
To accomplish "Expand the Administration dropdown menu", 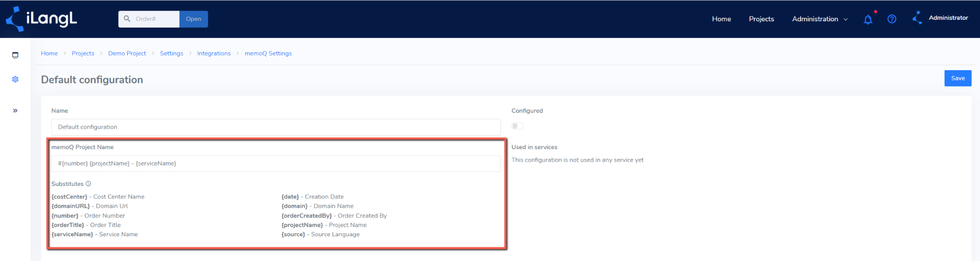I will [x=819, y=19].
